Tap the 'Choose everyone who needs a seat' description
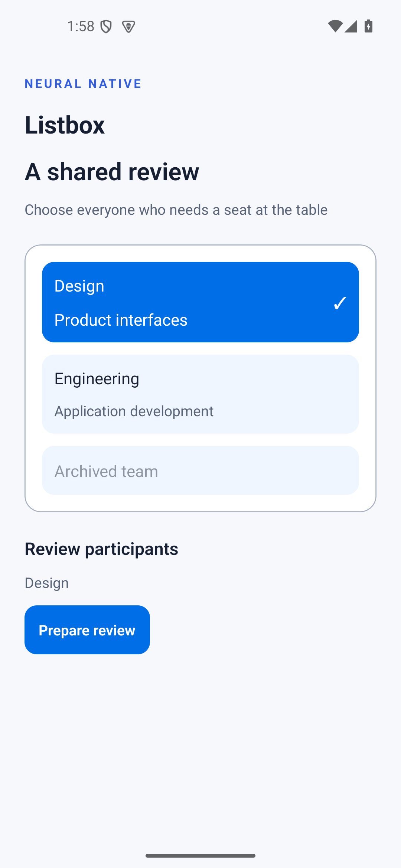Image resolution: width=401 pixels, height=868 pixels. (176, 210)
